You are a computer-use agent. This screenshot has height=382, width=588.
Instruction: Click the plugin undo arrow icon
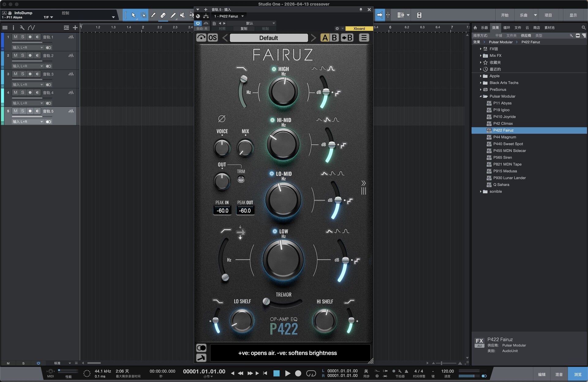pos(201,38)
